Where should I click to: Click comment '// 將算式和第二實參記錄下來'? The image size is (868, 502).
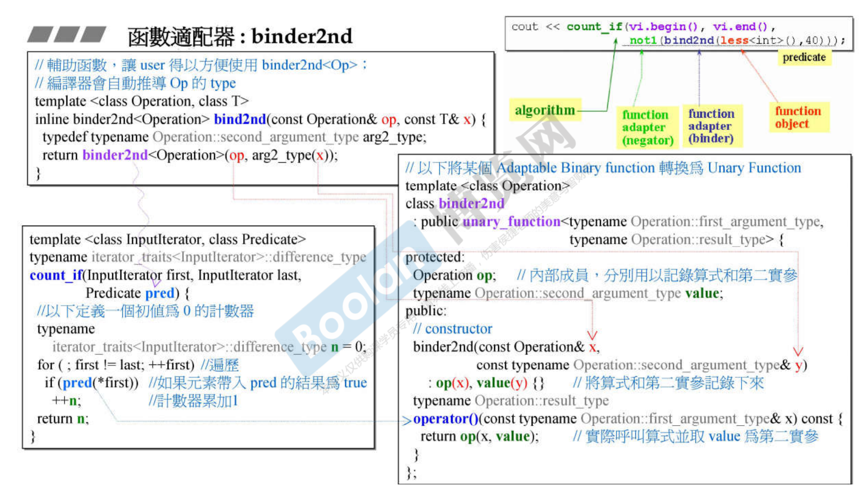[669, 383]
